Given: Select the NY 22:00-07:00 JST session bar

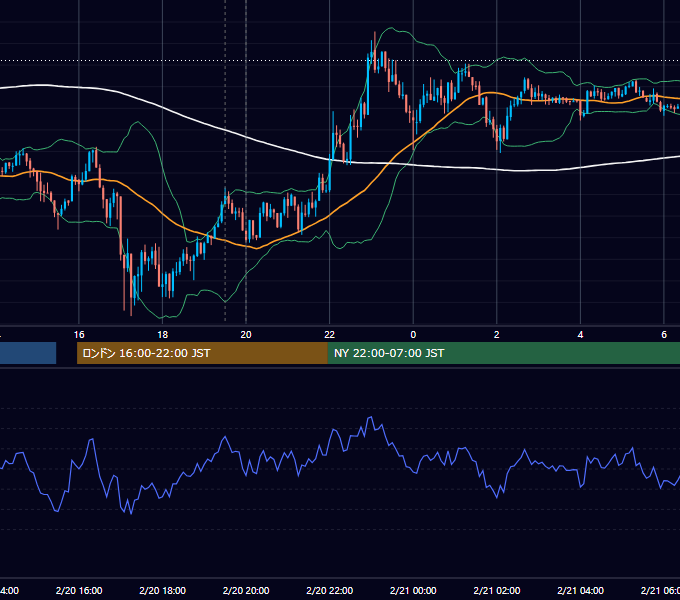Looking at the screenshot, I should (503, 353).
